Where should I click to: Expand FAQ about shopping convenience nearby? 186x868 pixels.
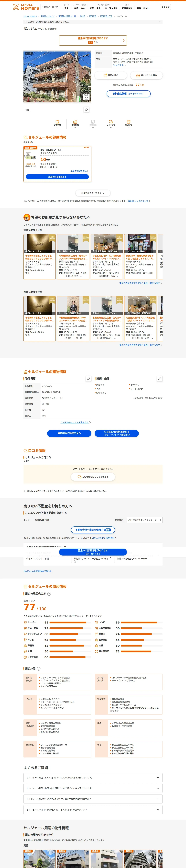(93, 788)
